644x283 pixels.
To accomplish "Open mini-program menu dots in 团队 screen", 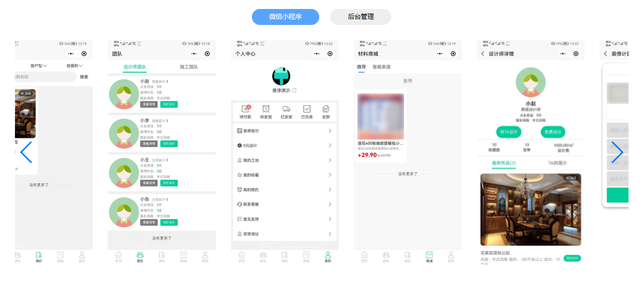I will (x=194, y=53).
